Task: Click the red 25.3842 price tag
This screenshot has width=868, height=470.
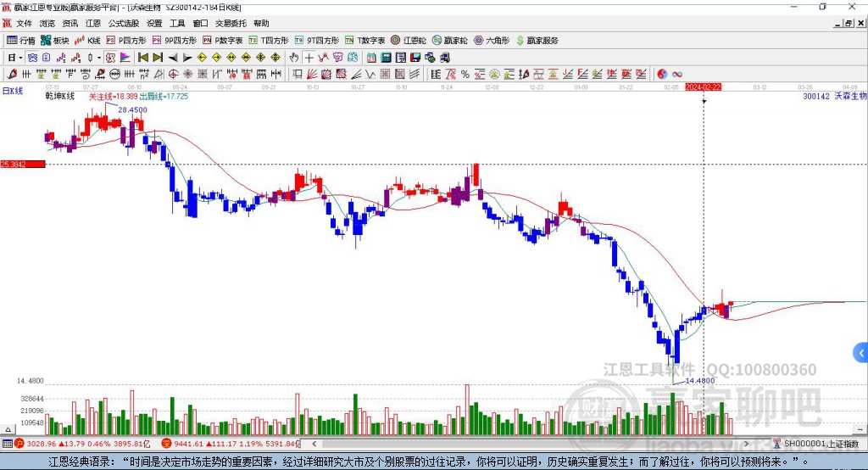Action: (23, 164)
